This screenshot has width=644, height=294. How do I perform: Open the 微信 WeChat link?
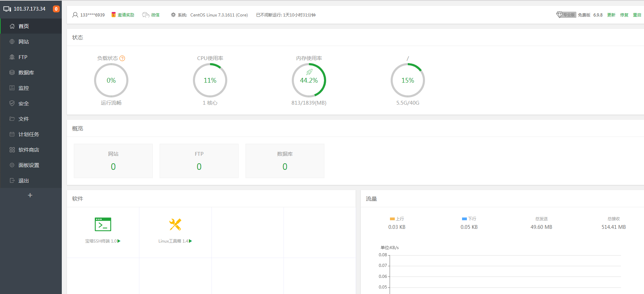(x=151, y=15)
